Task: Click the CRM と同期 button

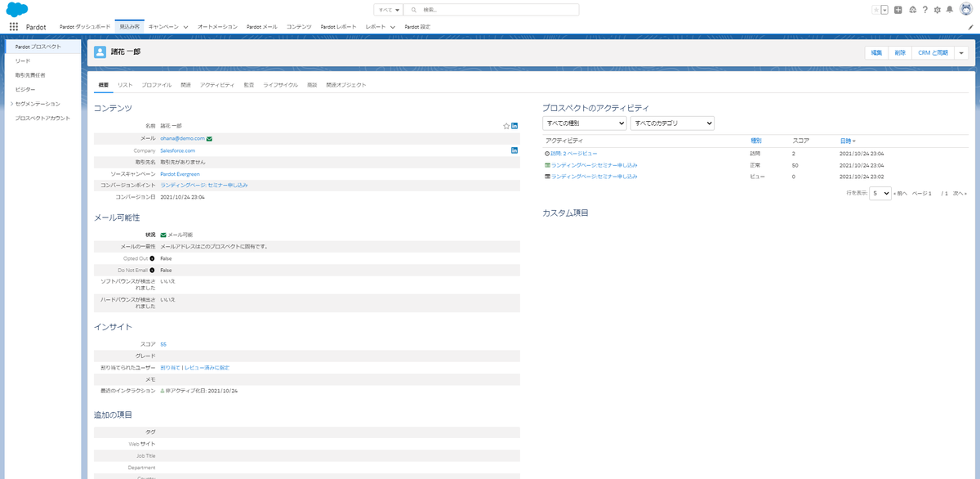Action: (933, 52)
